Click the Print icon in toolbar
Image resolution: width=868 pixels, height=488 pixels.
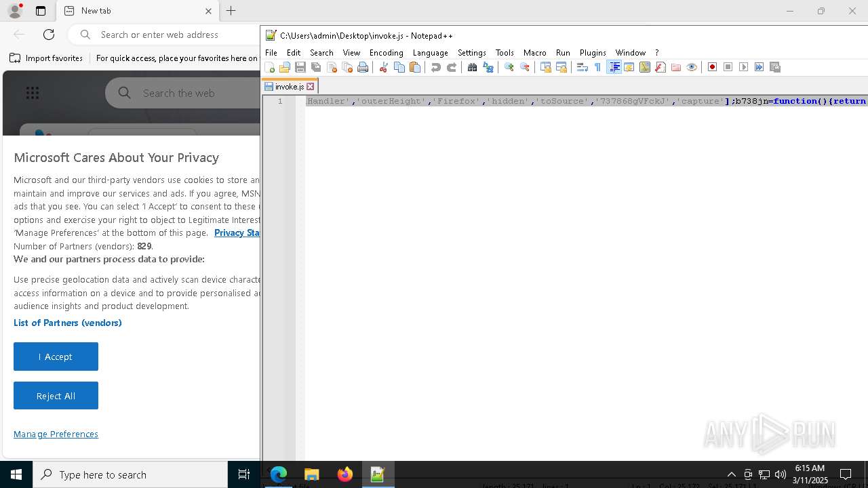pos(363,67)
